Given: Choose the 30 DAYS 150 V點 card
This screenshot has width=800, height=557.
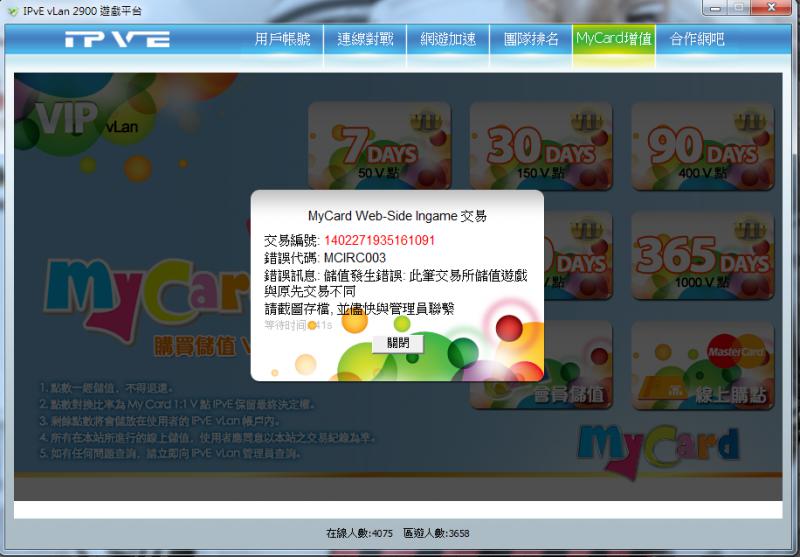Looking at the screenshot, I should 541,146.
